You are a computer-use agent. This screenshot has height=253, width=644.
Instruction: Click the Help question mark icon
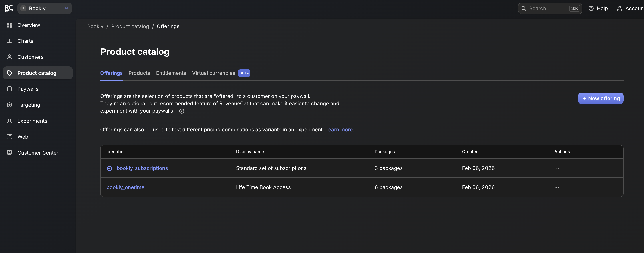pyautogui.click(x=591, y=9)
